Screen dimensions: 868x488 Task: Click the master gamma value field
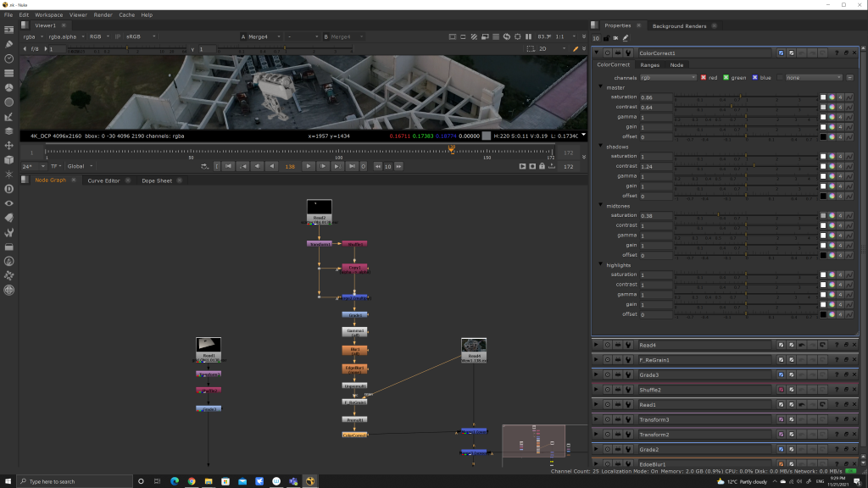[657, 117]
